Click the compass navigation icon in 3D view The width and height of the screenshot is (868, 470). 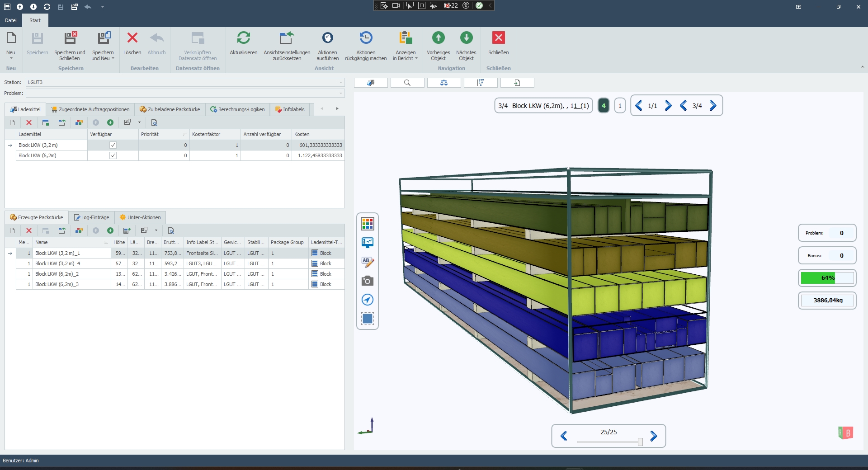tap(368, 300)
